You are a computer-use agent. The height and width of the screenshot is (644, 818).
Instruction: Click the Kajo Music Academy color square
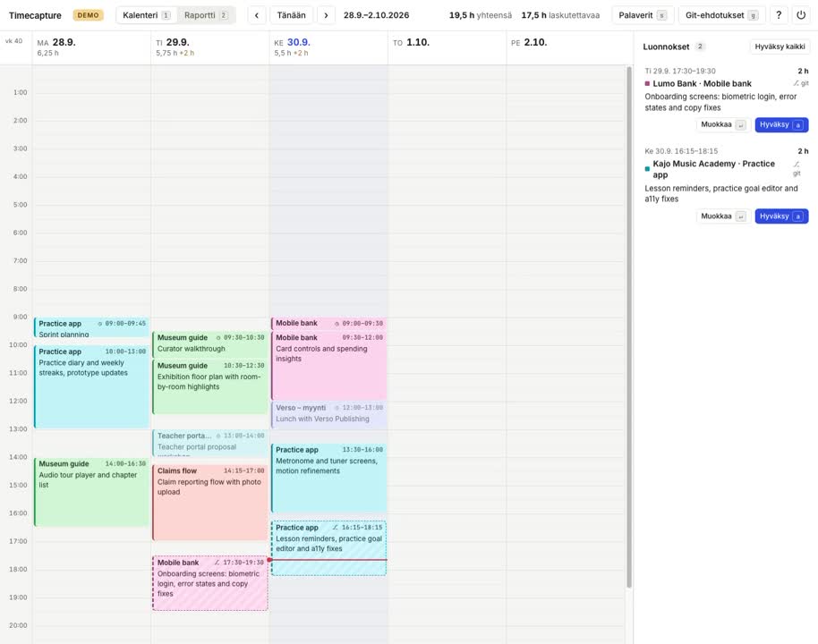647,169
